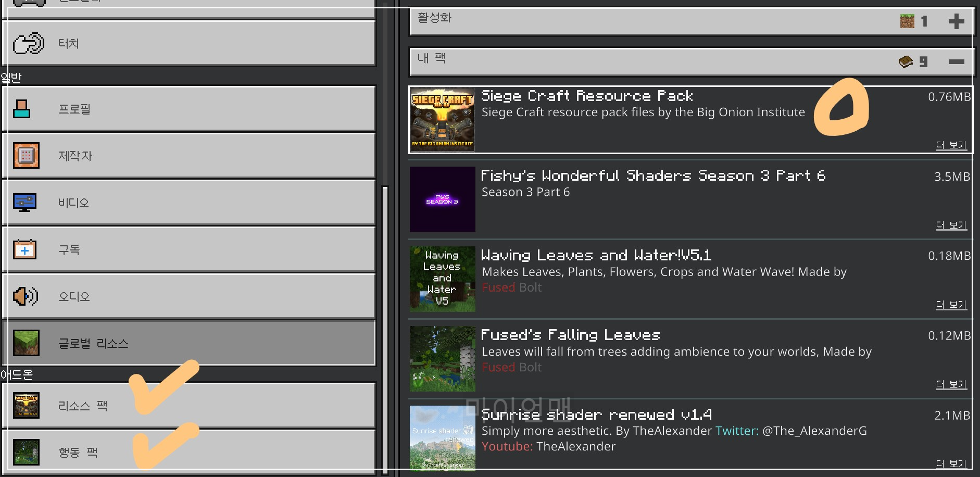Click the creator command block icon
The width and height of the screenshot is (980, 477).
(26, 156)
